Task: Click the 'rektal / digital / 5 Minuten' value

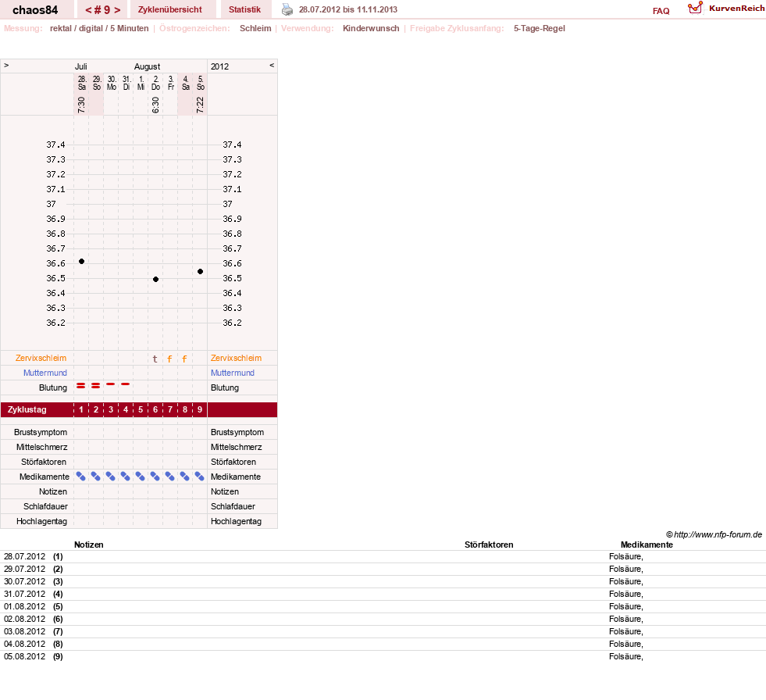Action: click(99, 28)
